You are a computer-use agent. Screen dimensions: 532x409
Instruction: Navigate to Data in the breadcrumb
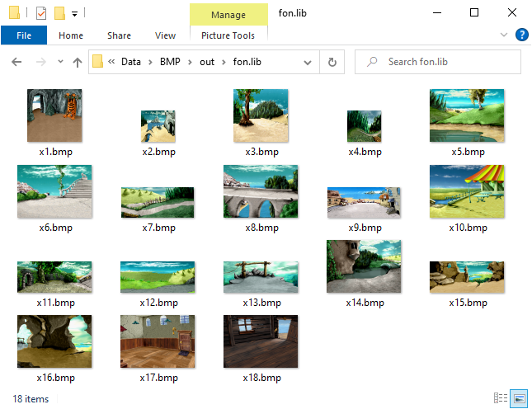pos(131,62)
